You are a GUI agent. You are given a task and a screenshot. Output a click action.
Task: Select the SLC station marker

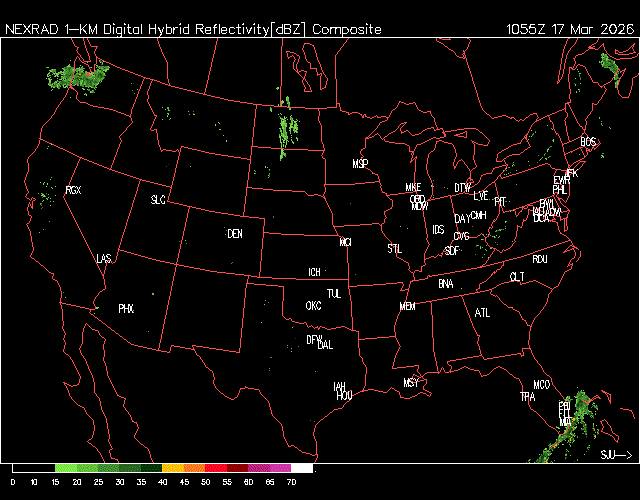pos(158,200)
